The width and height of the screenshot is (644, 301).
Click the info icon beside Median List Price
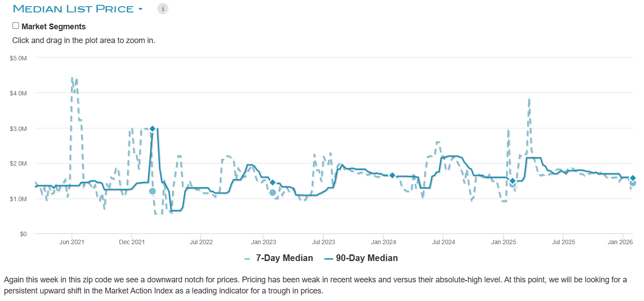coord(163,8)
